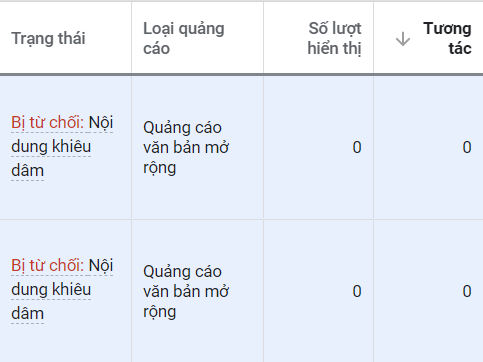Click first row's Tương tác value 0
This screenshot has height=362, width=483.
pyautogui.click(x=467, y=147)
